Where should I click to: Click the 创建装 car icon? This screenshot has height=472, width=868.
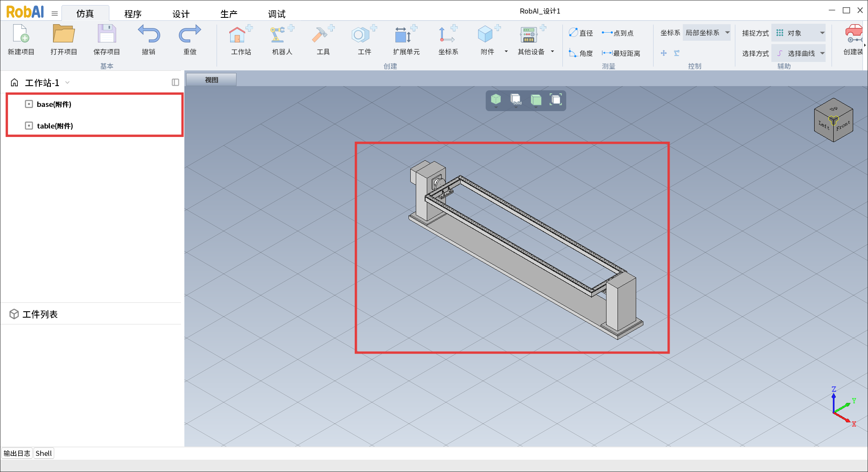tap(854, 34)
